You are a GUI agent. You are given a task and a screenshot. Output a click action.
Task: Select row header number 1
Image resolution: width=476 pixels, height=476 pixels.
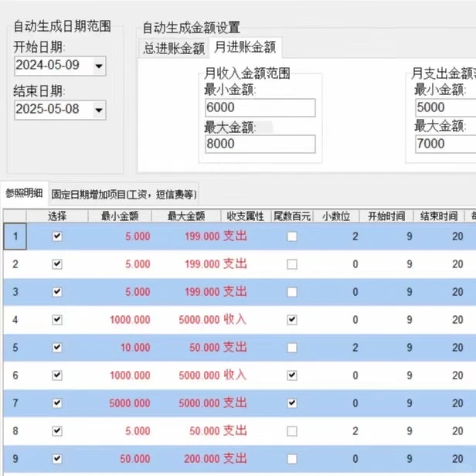[15, 236]
